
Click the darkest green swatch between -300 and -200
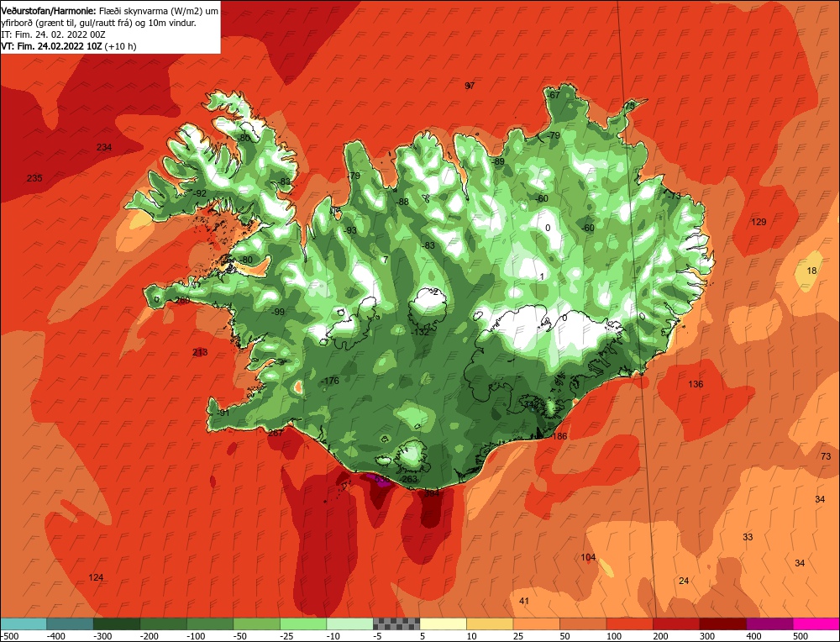click(117, 624)
